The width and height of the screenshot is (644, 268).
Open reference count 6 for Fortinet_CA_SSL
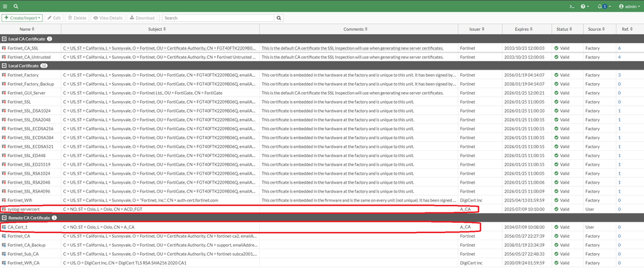pos(620,48)
